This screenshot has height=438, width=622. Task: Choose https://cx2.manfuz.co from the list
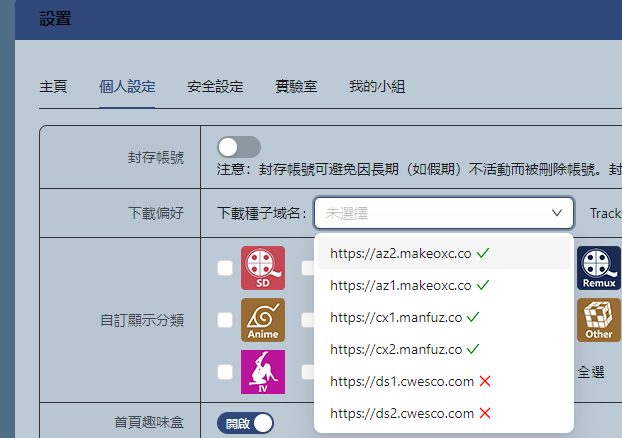pos(443,349)
